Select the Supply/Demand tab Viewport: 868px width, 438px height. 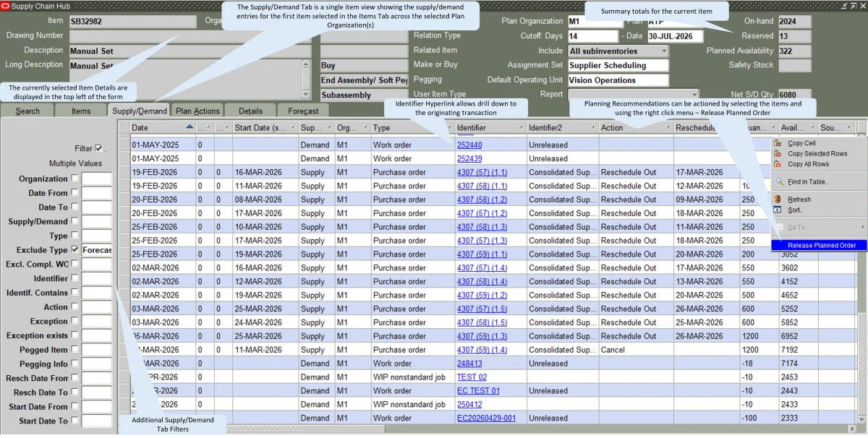coord(140,111)
